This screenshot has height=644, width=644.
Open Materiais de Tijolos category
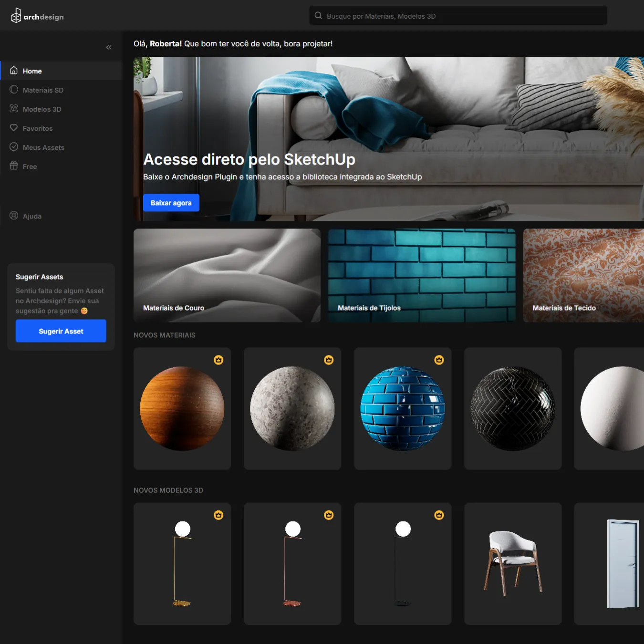click(422, 275)
